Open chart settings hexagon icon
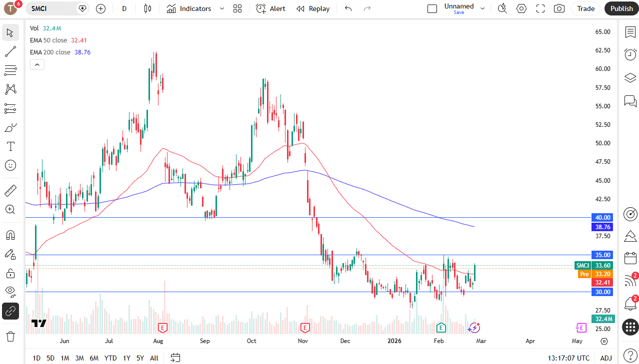This screenshot has width=639, height=364. tap(521, 8)
